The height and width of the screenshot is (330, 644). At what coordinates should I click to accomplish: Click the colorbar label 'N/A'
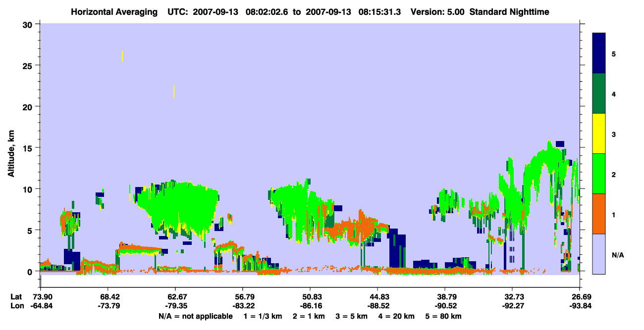click(618, 255)
